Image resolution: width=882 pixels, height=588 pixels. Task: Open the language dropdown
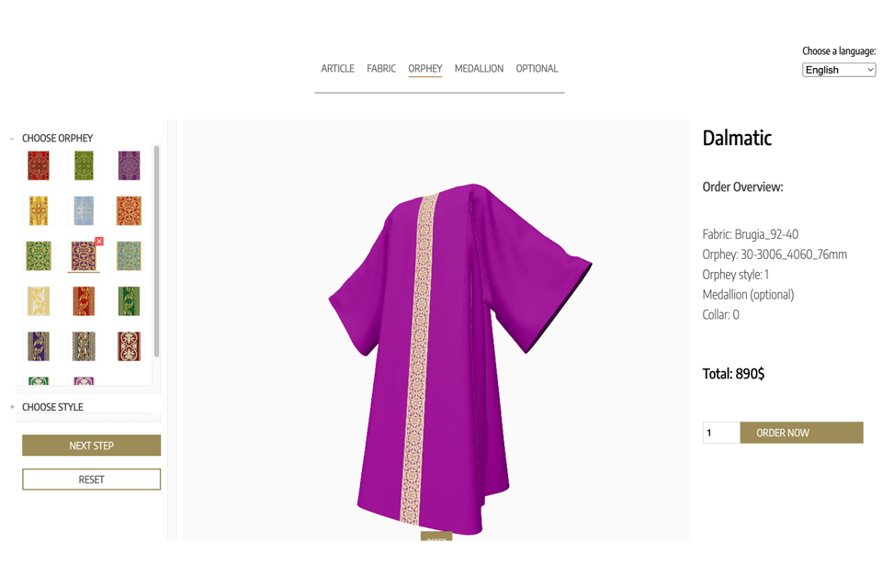coord(839,70)
